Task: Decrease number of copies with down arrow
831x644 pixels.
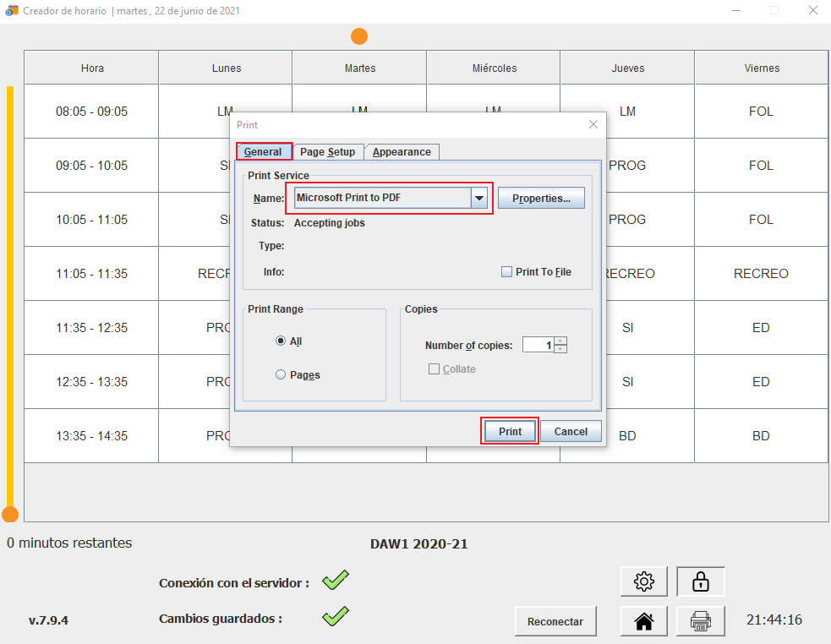Action: pos(560,348)
